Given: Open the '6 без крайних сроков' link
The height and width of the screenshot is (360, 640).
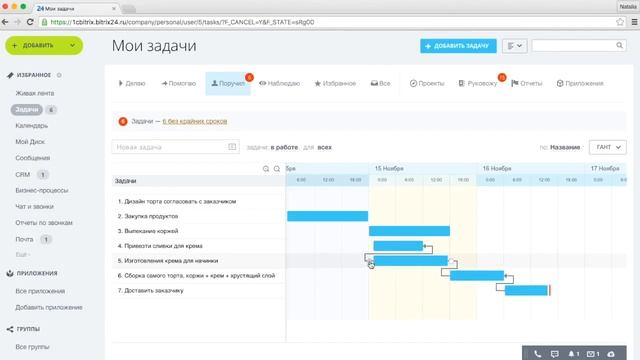Looking at the screenshot, I should click(x=195, y=121).
